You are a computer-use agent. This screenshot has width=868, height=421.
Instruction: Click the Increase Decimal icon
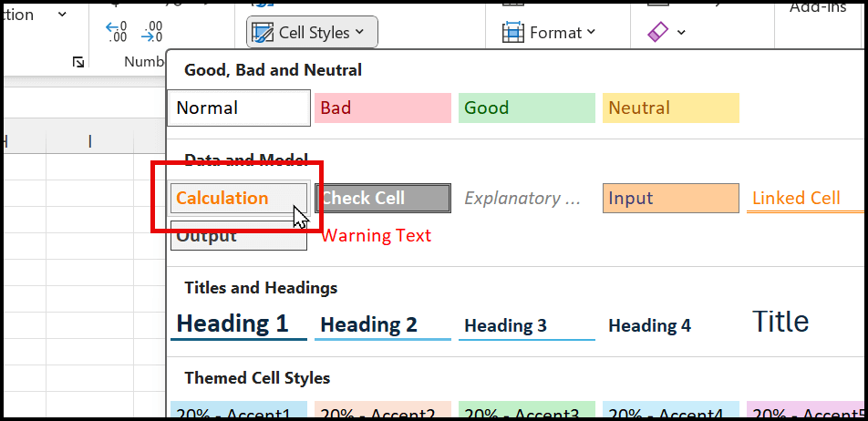pyautogui.click(x=117, y=32)
